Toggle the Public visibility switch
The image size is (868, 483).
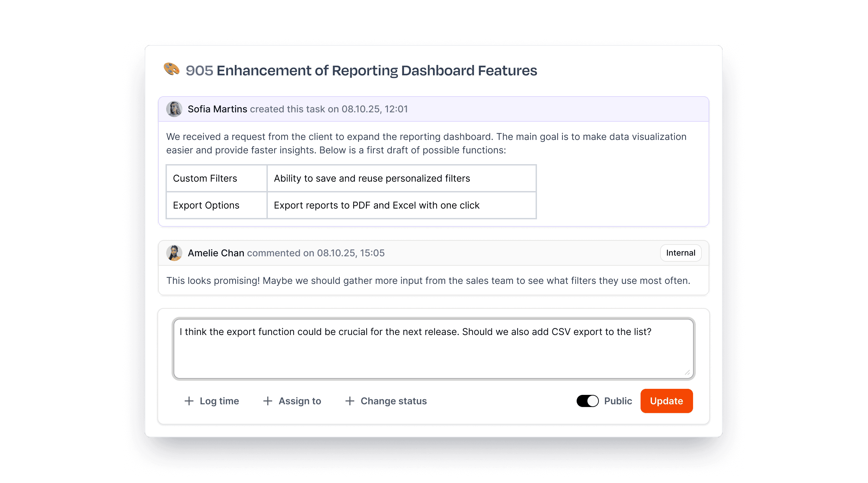(x=587, y=401)
